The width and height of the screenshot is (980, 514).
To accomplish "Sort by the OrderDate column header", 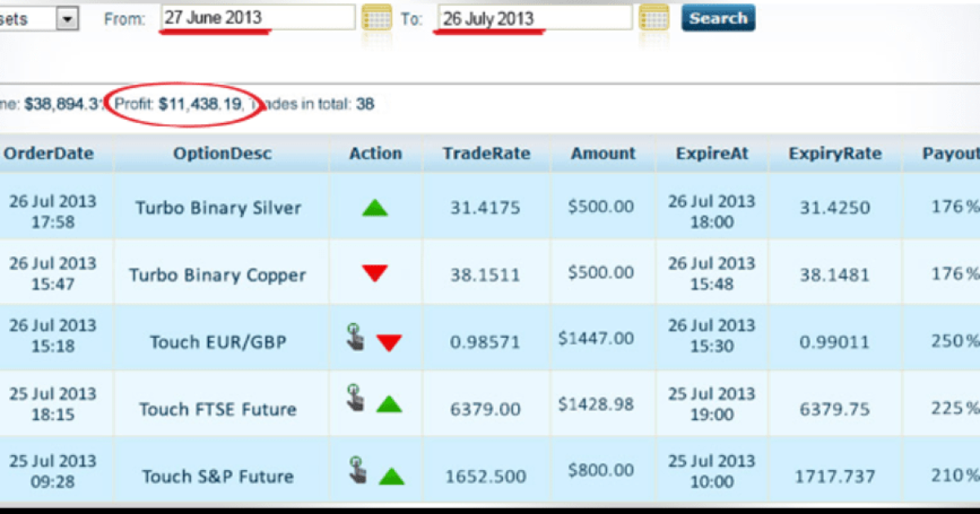I will point(49,153).
